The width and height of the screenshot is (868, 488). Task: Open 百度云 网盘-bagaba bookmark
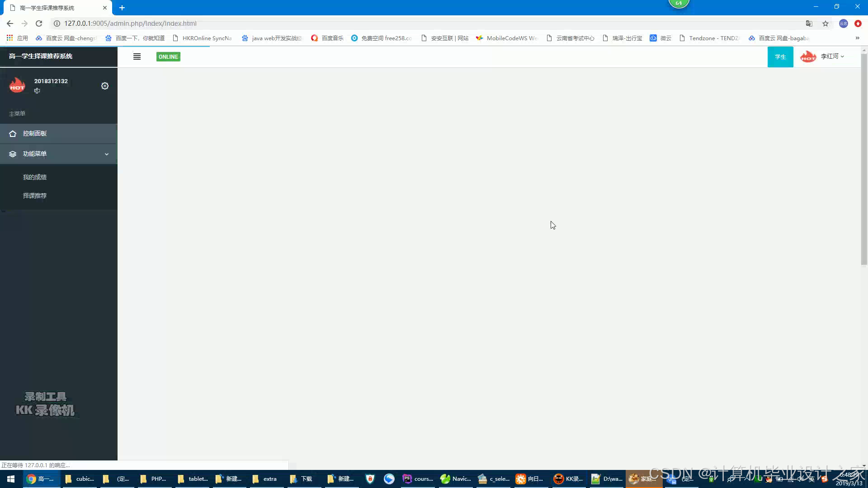pyautogui.click(x=779, y=38)
